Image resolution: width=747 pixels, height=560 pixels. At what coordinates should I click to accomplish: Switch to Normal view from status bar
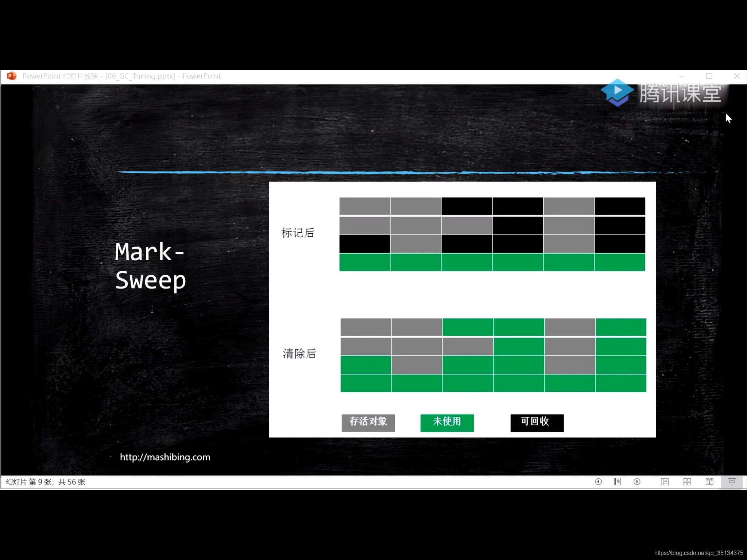point(665,482)
